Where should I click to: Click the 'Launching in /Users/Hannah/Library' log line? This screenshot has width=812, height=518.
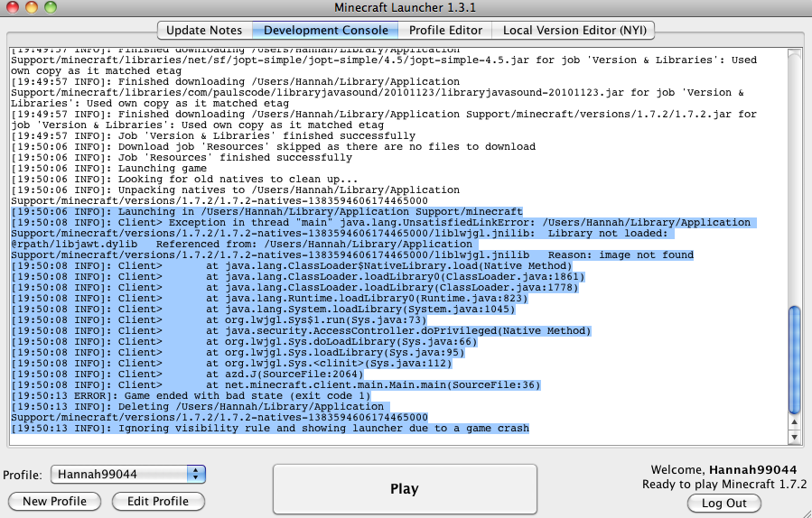coord(267,212)
